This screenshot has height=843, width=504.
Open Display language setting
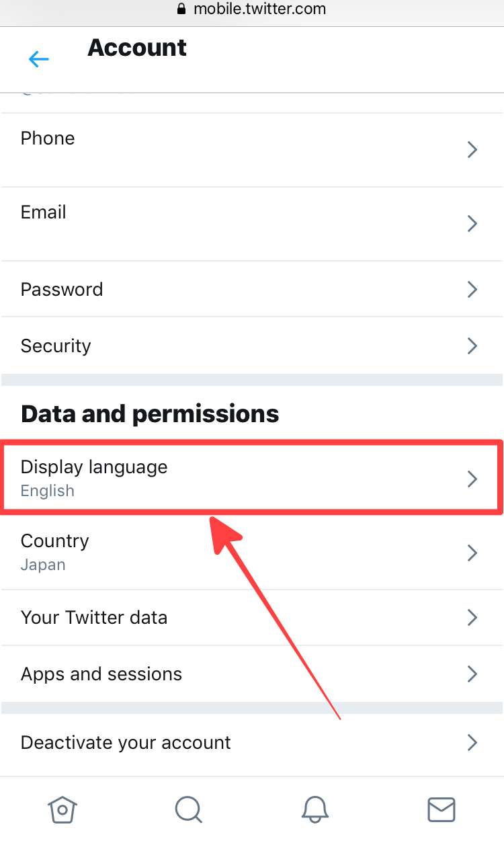click(94, 467)
